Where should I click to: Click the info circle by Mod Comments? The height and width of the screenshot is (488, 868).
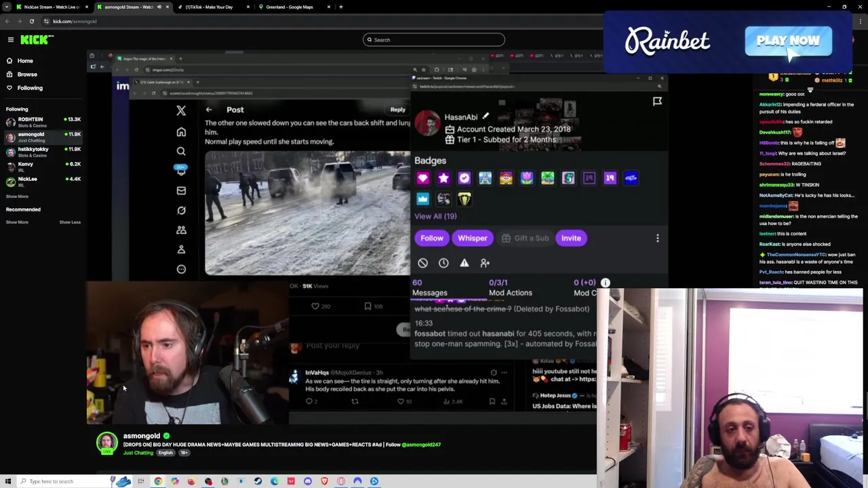(606, 283)
